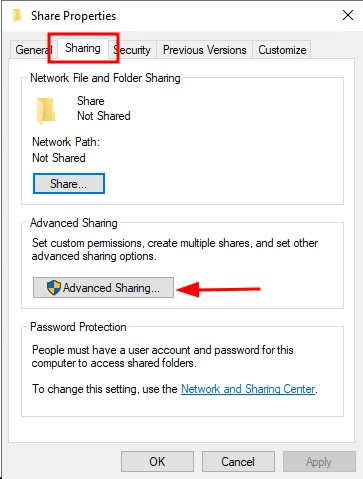The width and height of the screenshot is (363, 479).
Task: Click the Share... button
Action: 69,184
